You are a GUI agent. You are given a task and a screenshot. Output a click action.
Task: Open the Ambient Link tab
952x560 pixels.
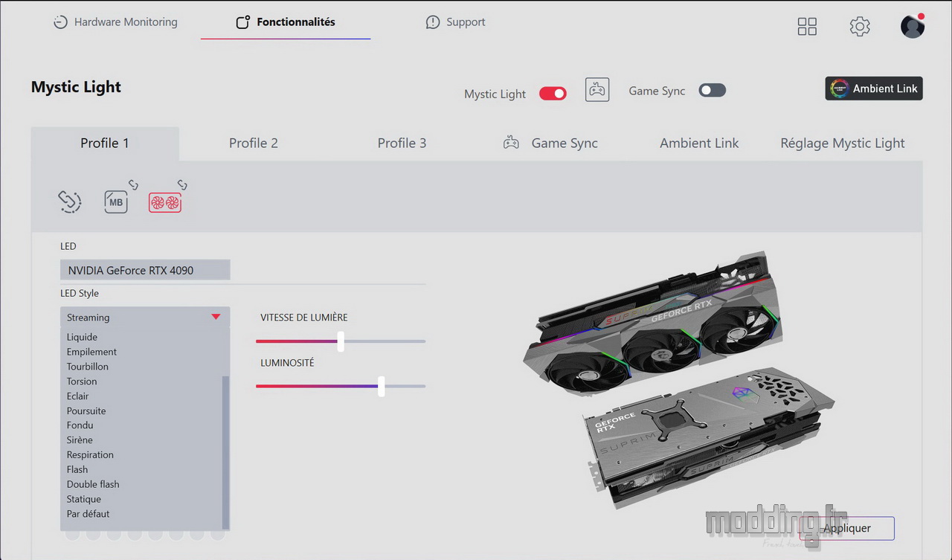pos(699,143)
